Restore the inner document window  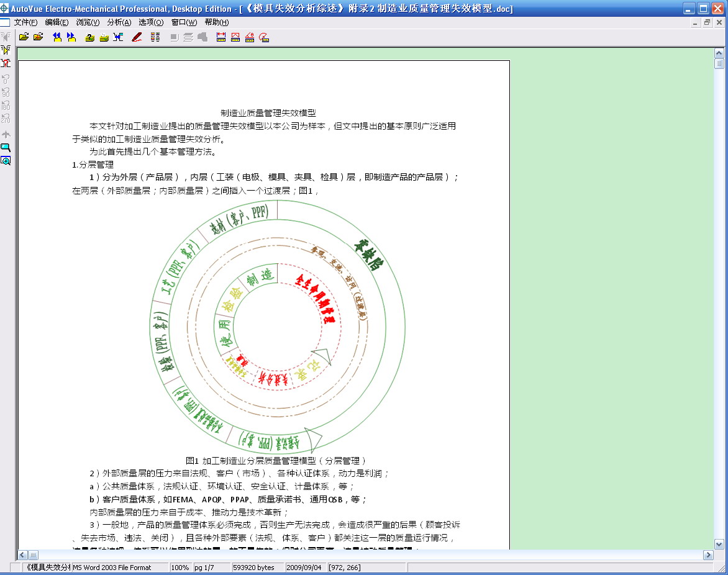(x=707, y=22)
